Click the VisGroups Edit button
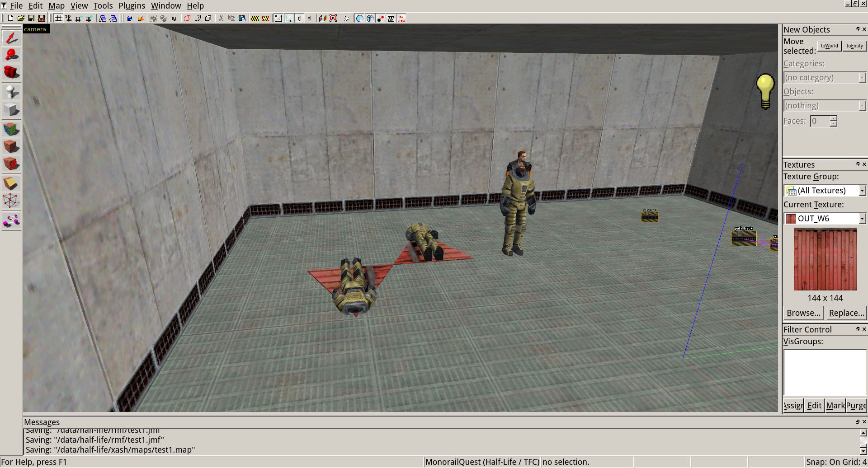This screenshot has height=468, width=868. tap(814, 405)
